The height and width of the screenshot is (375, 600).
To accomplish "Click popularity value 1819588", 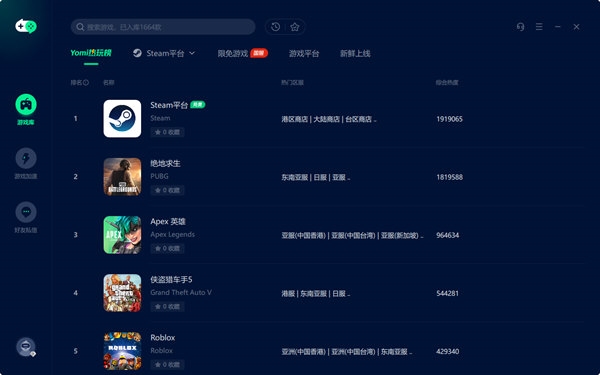I will [x=450, y=177].
